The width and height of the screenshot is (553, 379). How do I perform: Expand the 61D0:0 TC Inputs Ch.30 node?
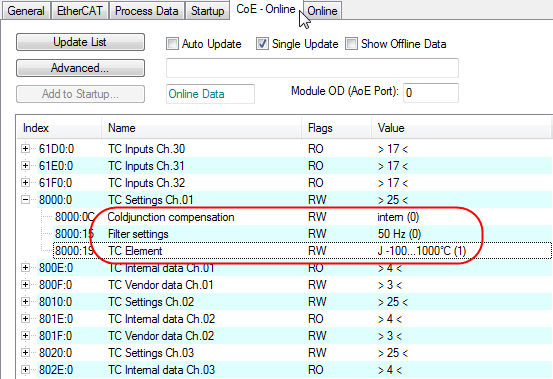coord(25,149)
